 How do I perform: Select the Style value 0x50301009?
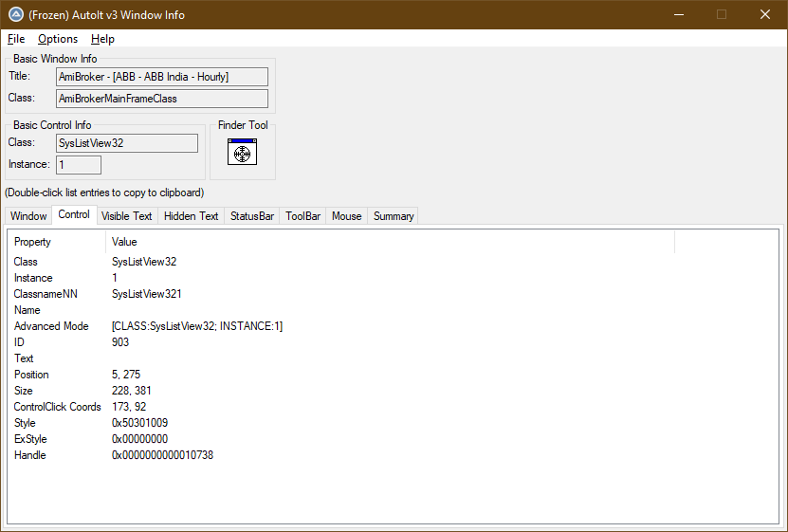(139, 423)
